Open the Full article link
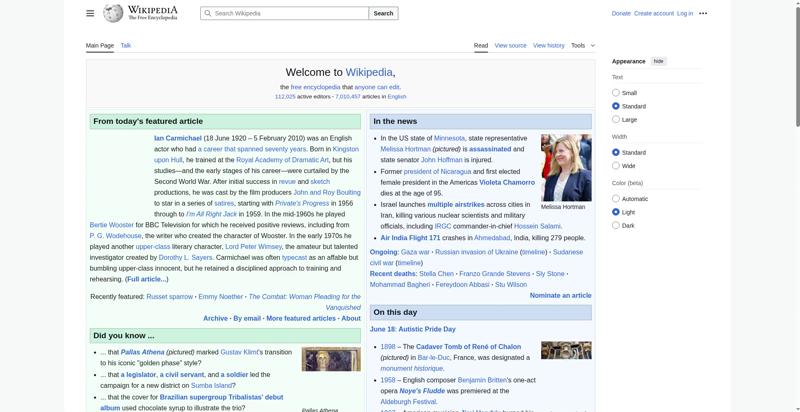Viewport: 800px width, 412px height. (x=146, y=279)
